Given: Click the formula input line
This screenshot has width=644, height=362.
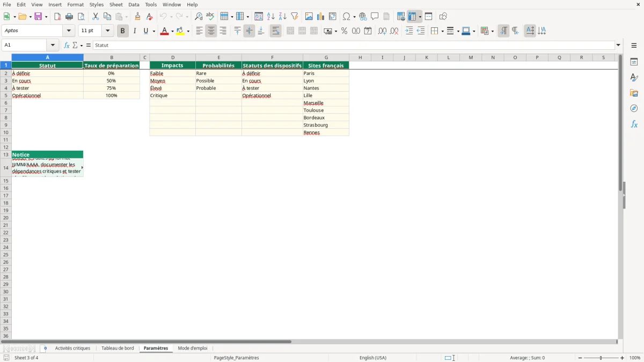Looking at the screenshot, I should click(354, 46).
